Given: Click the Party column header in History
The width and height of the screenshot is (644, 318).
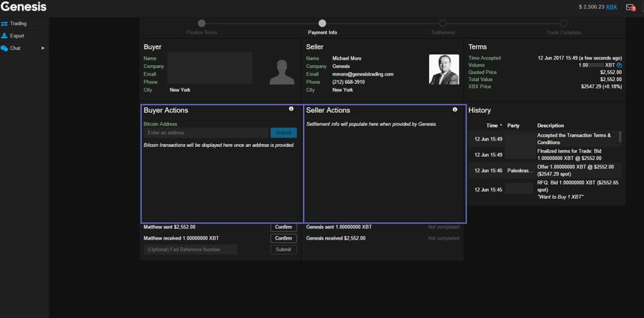Looking at the screenshot, I should click(x=513, y=125).
